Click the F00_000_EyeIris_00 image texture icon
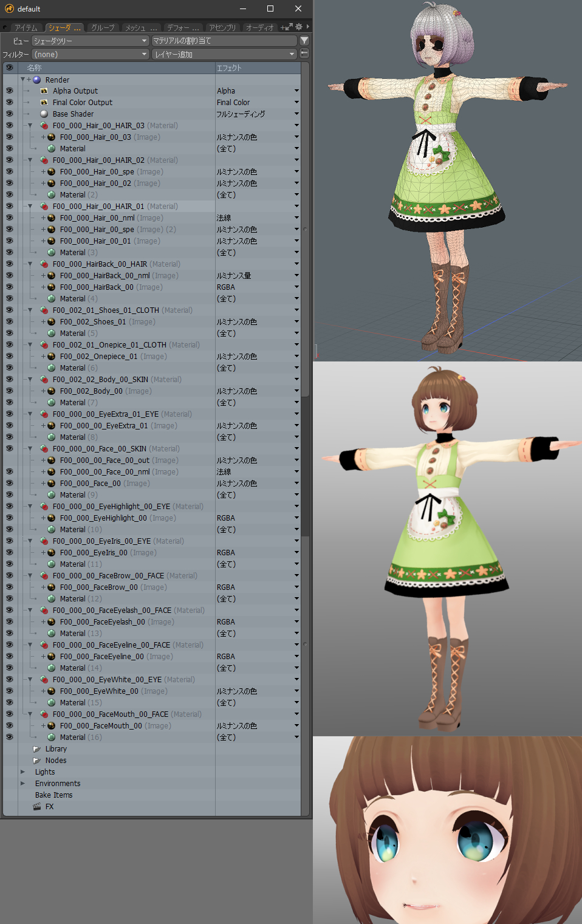Screen dimensions: 582x924 tap(52, 553)
